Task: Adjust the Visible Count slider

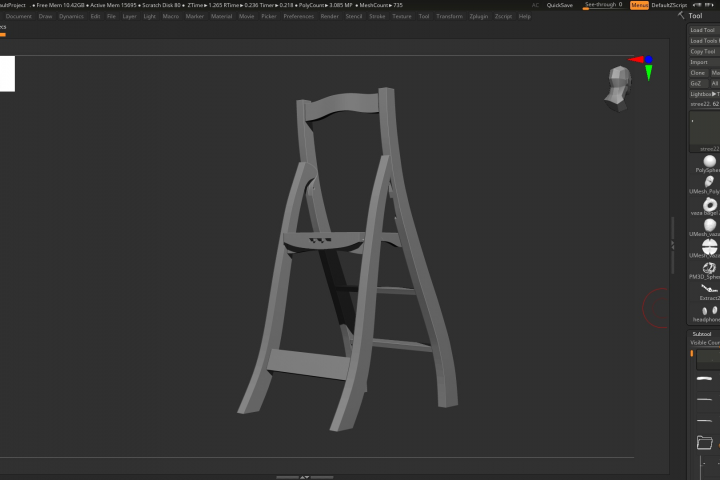Action: (x=705, y=343)
